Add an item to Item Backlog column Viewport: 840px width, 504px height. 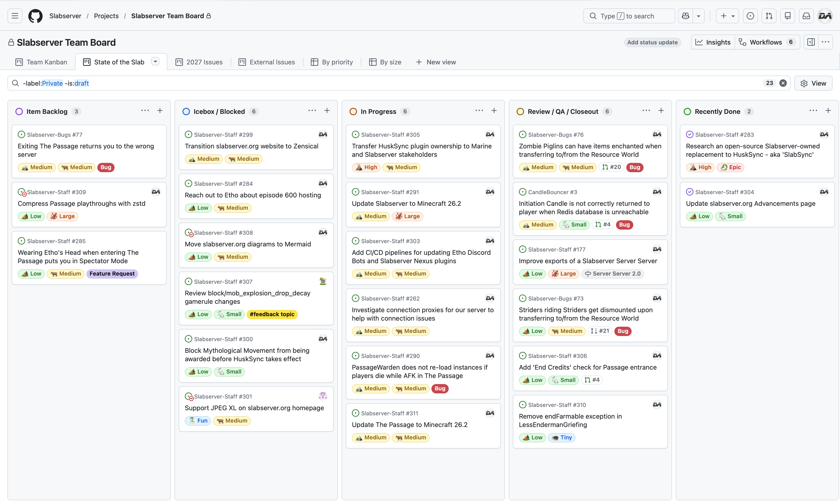[x=160, y=111]
